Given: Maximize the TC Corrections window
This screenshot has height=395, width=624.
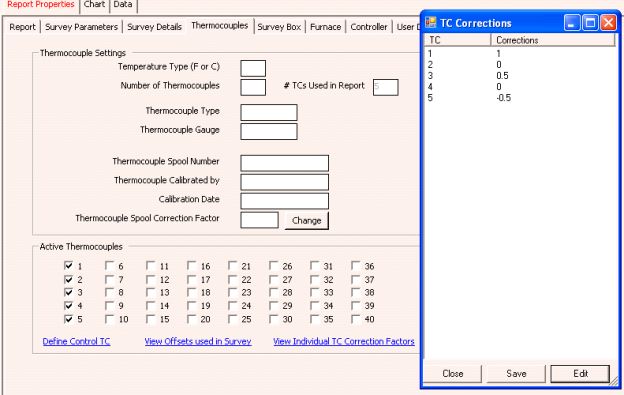Looking at the screenshot, I should point(590,23).
